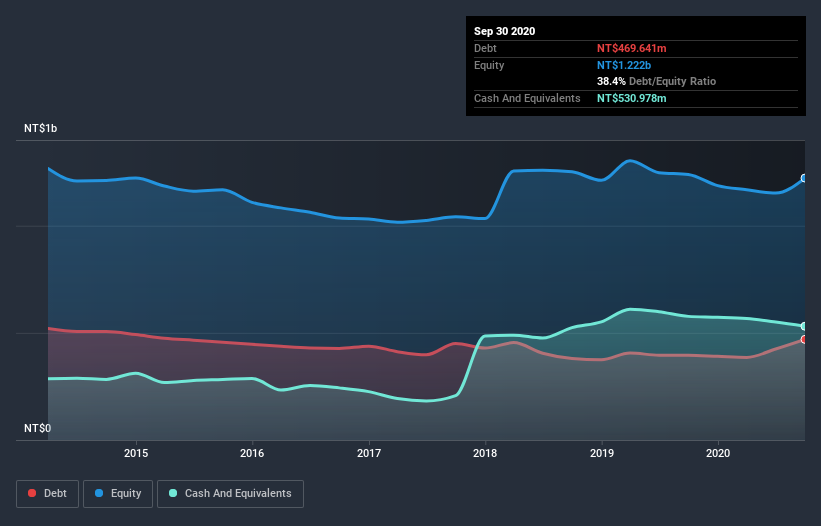This screenshot has width=821, height=526.
Task: Click the 38.4% Debt/Equity Ratio text
Action: click(657, 82)
